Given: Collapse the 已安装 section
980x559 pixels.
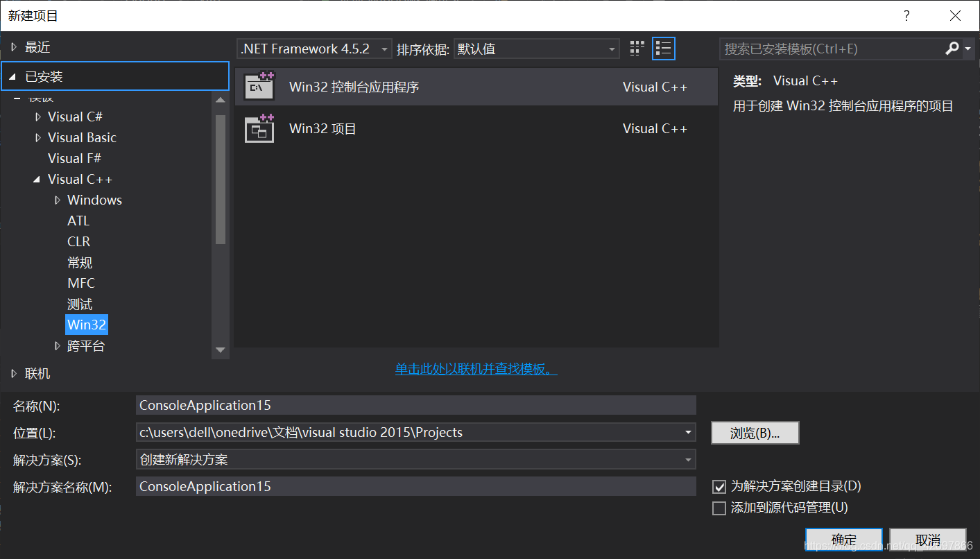Looking at the screenshot, I should click(x=12, y=76).
